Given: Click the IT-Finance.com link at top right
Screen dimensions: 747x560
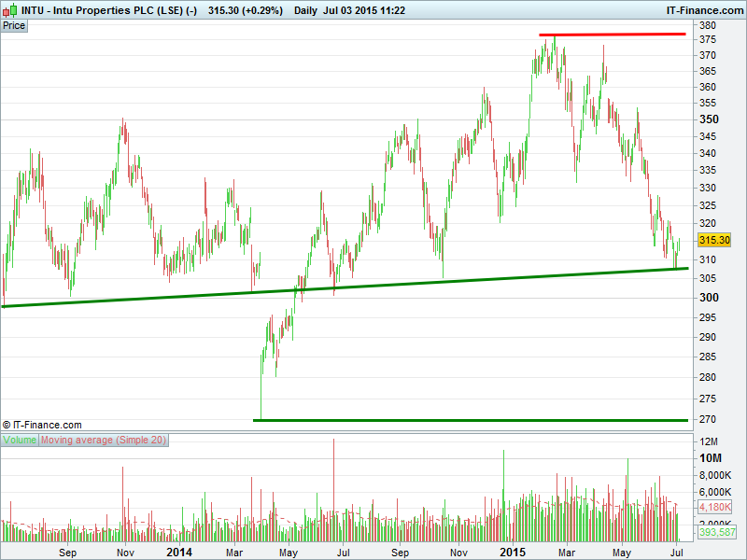Looking at the screenshot, I should (x=704, y=9).
